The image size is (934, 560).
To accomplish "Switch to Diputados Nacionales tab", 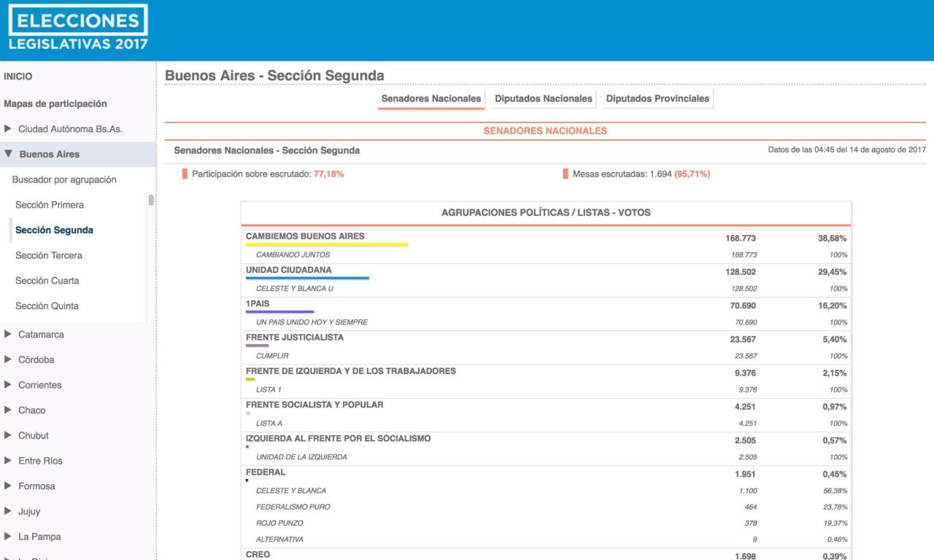I will [x=544, y=98].
